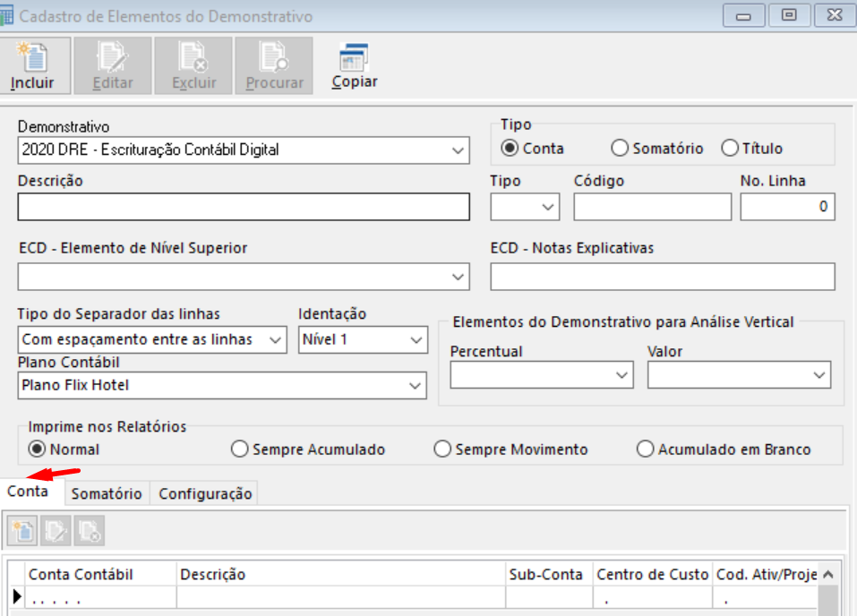
Task: Click the Copiar toolbar button
Action: tap(354, 65)
